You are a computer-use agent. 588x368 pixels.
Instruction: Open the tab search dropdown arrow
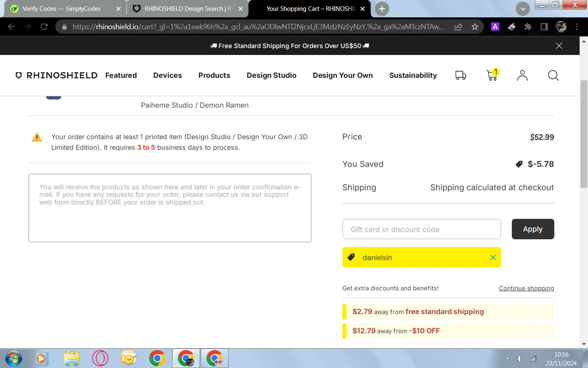[x=523, y=9]
